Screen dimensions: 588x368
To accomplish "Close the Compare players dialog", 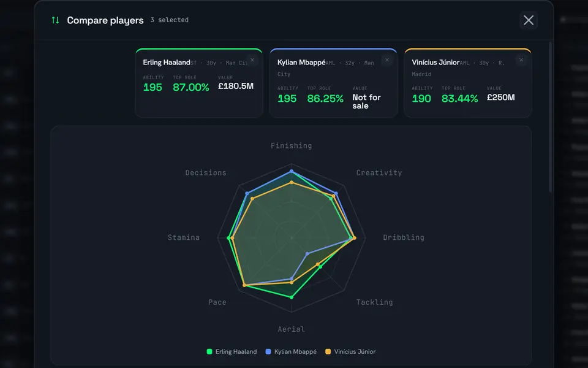I will click(x=529, y=20).
